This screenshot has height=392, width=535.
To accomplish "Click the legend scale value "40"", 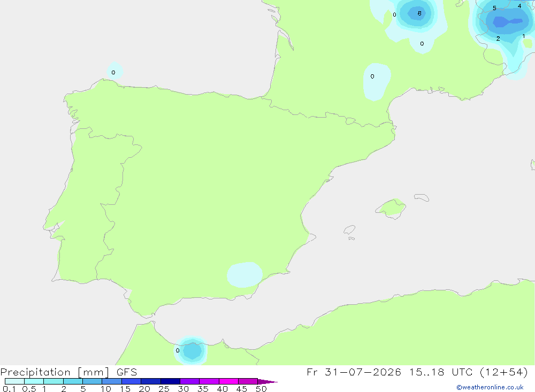I will [x=222, y=389].
